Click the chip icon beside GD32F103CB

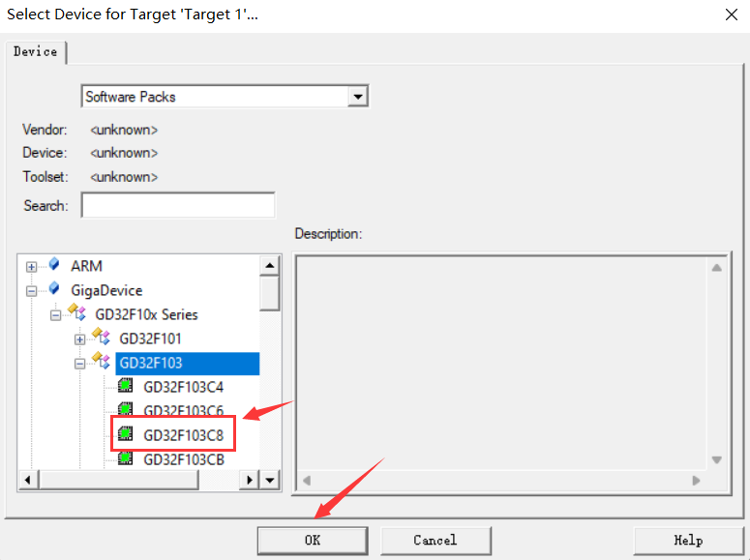coord(126,458)
